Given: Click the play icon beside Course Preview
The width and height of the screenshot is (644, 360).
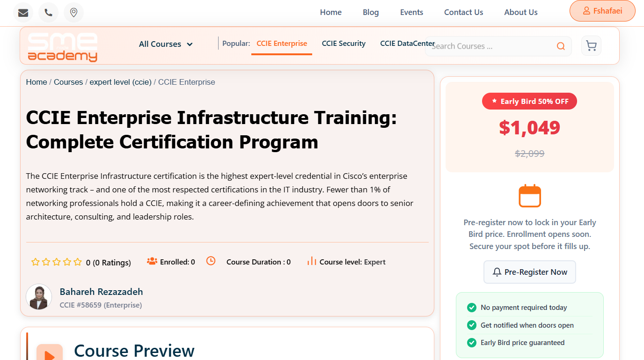Looking at the screenshot, I should coord(50,354).
